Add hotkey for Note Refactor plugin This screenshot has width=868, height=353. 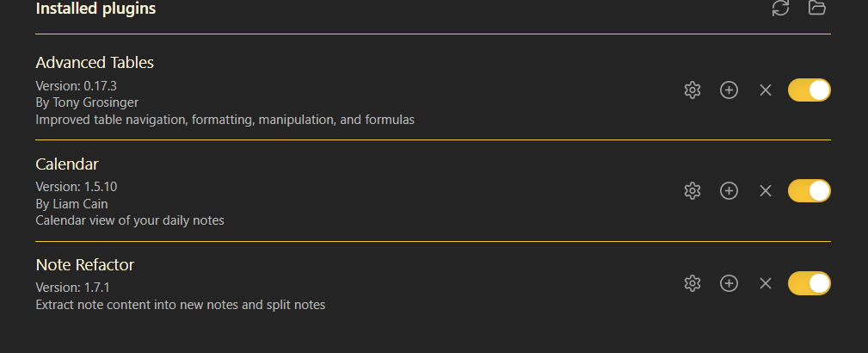[x=729, y=283]
